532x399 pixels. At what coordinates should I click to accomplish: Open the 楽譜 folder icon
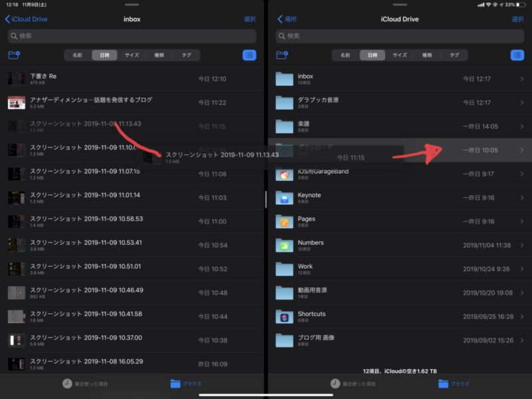tap(285, 126)
